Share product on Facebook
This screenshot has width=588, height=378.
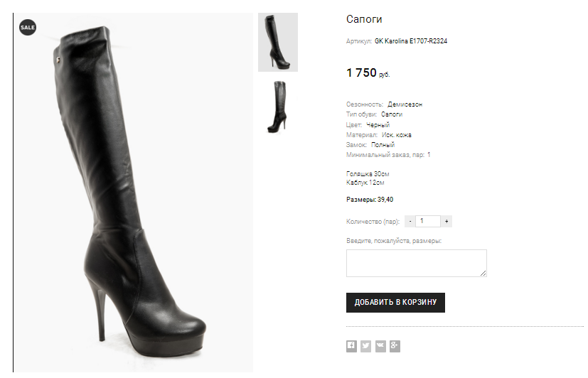[x=351, y=346]
